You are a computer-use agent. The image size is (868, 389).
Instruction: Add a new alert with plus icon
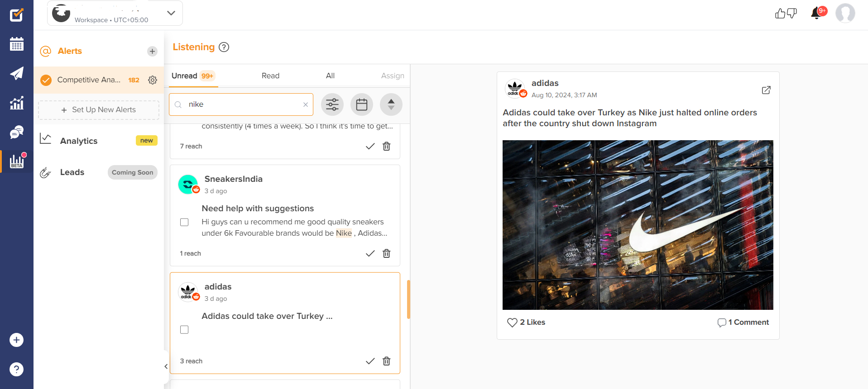[x=152, y=51]
